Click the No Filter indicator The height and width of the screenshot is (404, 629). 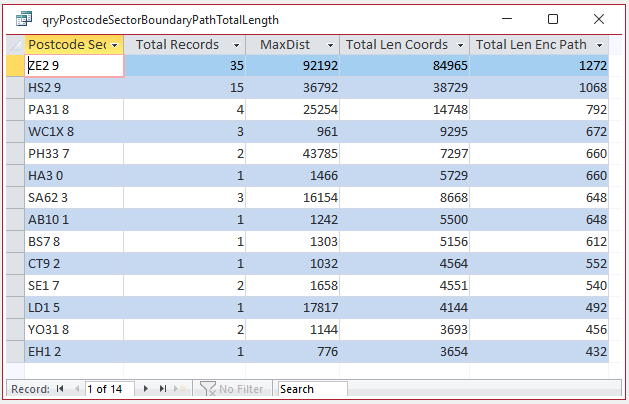tap(232, 389)
